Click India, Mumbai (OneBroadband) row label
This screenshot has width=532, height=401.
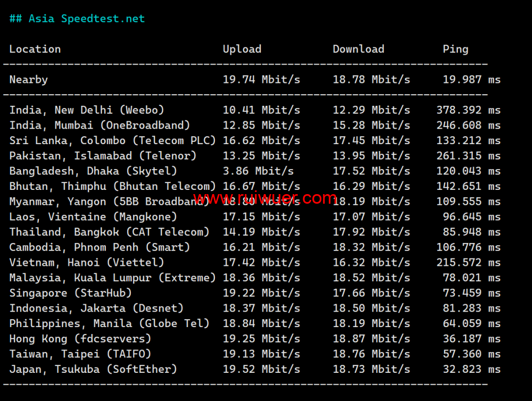(99, 126)
